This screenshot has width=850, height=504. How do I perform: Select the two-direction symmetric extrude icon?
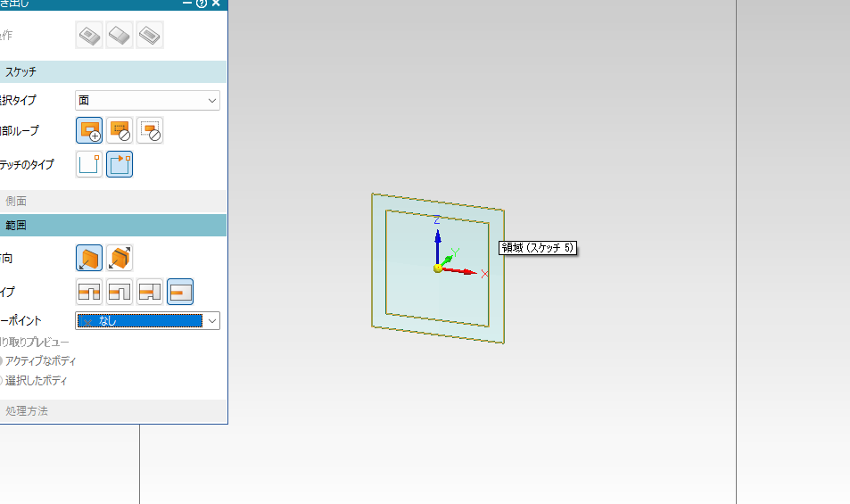pyautogui.click(x=120, y=258)
